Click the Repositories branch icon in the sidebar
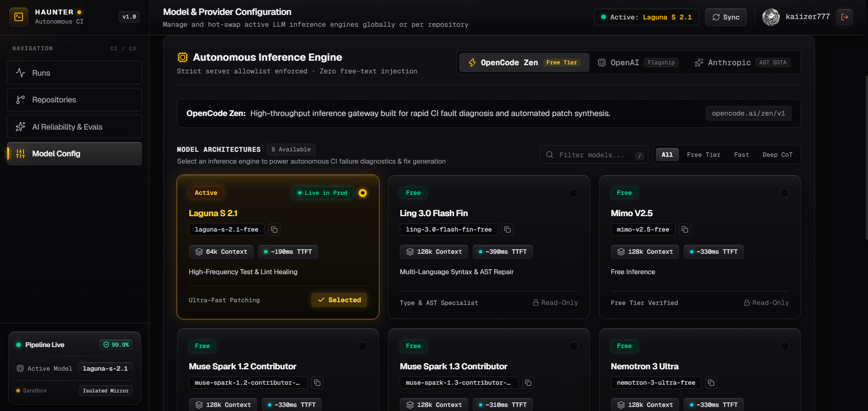Screen dimensions: 868x411 [x=20, y=100]
